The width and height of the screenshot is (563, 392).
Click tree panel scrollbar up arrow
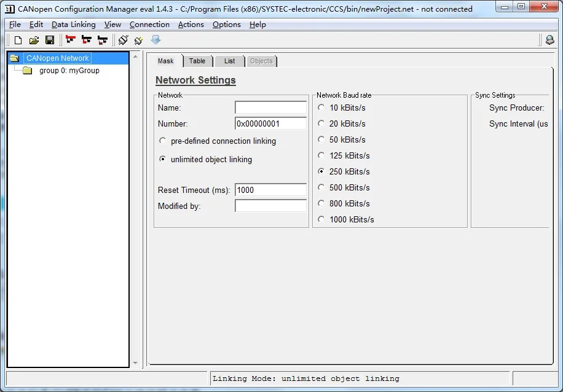135,57
